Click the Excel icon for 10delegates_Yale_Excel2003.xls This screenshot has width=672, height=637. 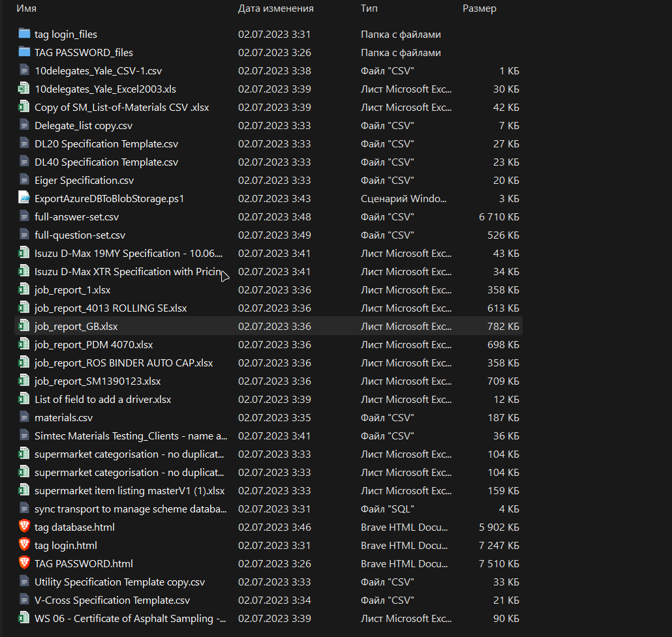[x=24, y=88]
